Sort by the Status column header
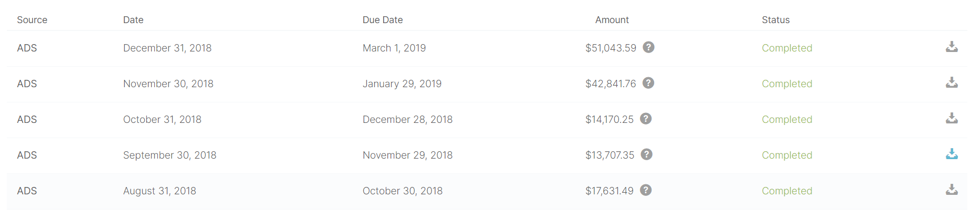The width and height of the screenshot is (980, 219). [x=776, y=20]
